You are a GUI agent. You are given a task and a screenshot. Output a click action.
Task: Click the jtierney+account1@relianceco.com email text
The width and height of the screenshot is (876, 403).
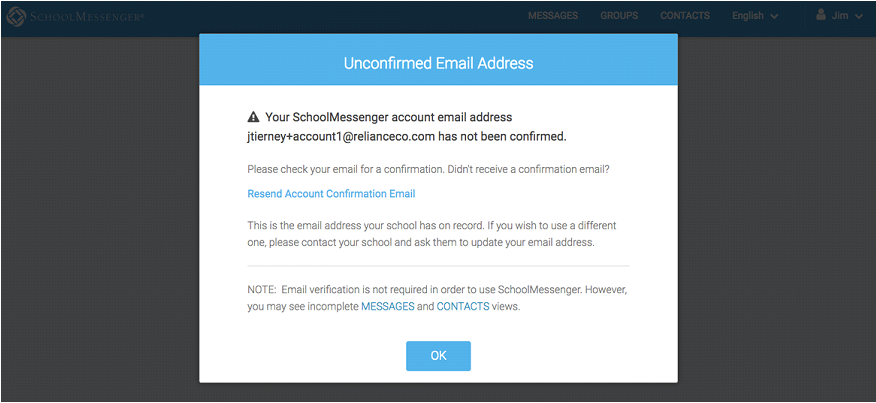coord(341,136)
